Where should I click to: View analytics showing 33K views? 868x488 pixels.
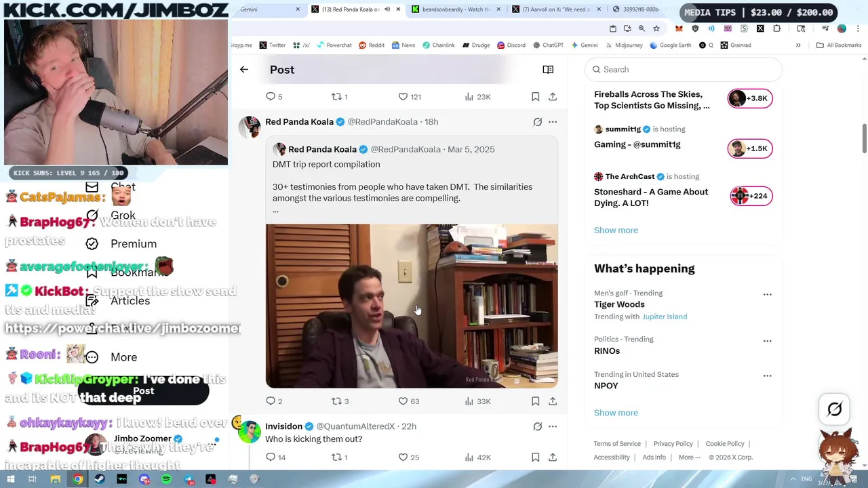(477, 401)
